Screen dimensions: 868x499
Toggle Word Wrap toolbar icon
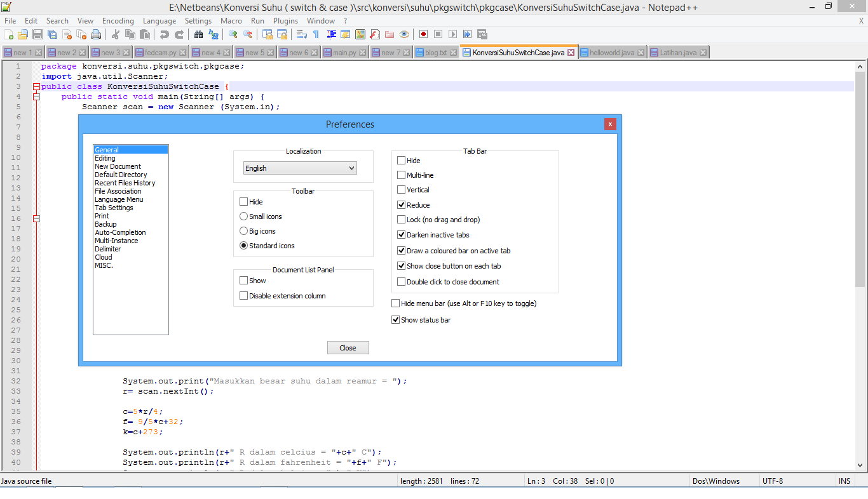pos(301,34)
